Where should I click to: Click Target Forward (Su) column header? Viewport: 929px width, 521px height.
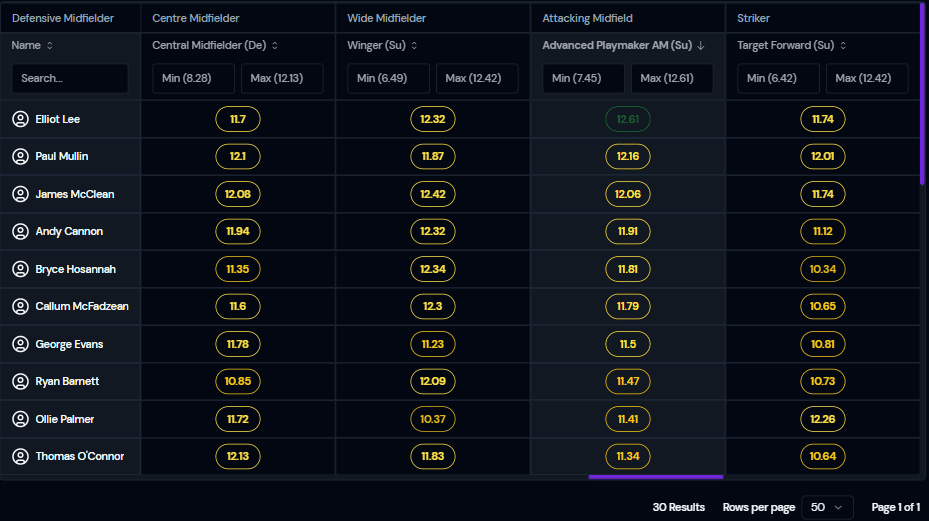785,46
